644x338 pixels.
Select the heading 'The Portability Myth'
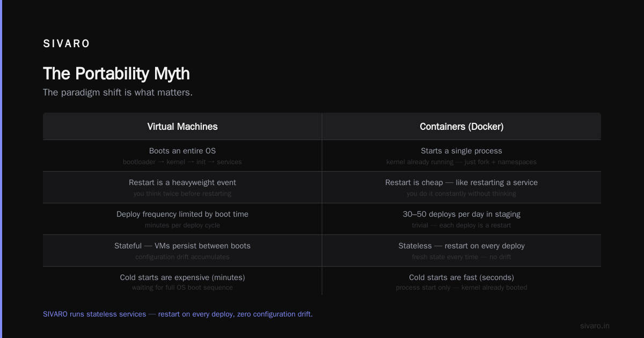tap(116, 74)
